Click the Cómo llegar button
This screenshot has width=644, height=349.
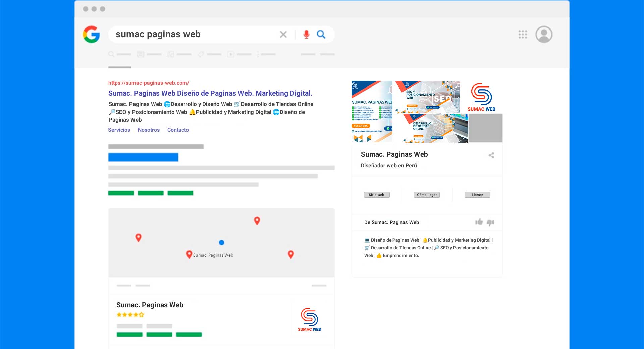click(x=427, y=195)
